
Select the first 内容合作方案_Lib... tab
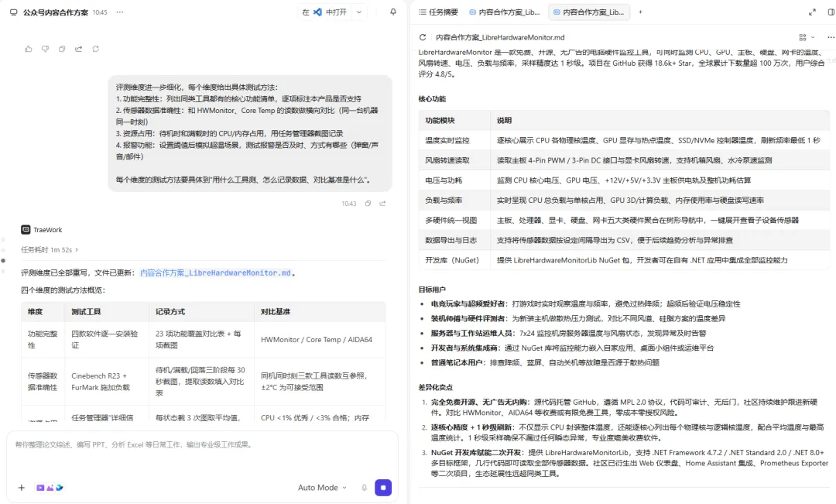point(505,12)
